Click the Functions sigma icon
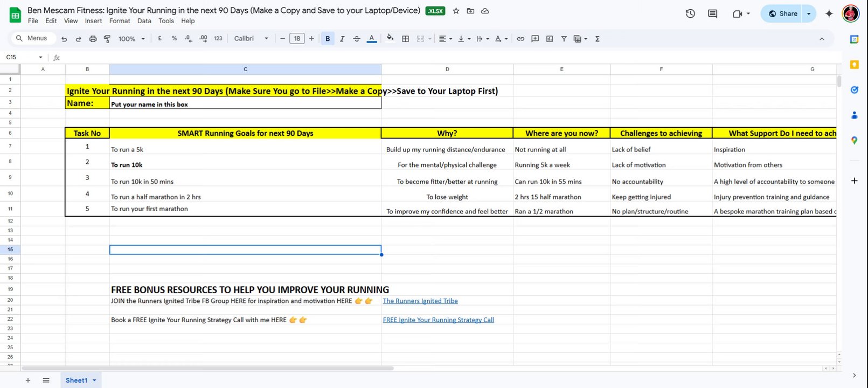The height and width of the screenshot is (388, 868). pos(597,39)
